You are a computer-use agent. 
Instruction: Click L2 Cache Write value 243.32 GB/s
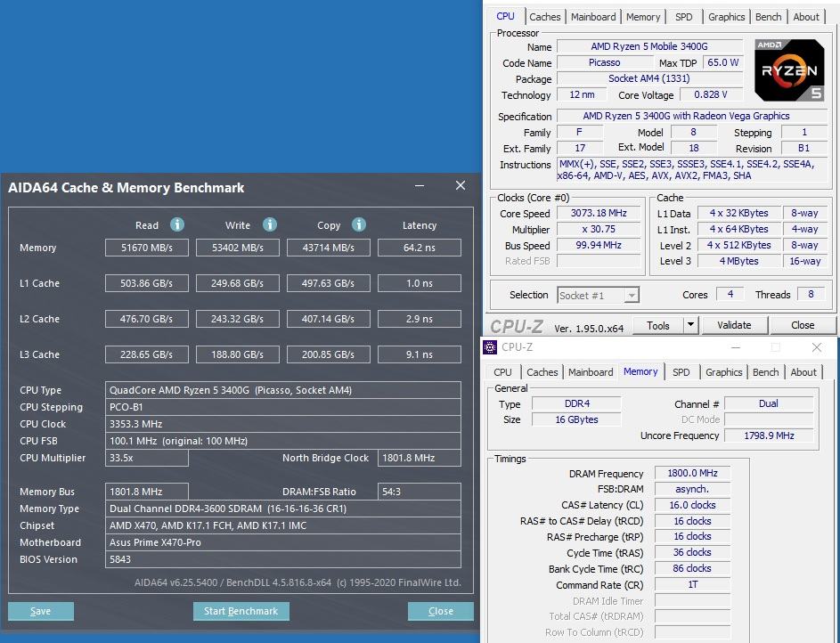pyautogui.click(x=237, y=319)
